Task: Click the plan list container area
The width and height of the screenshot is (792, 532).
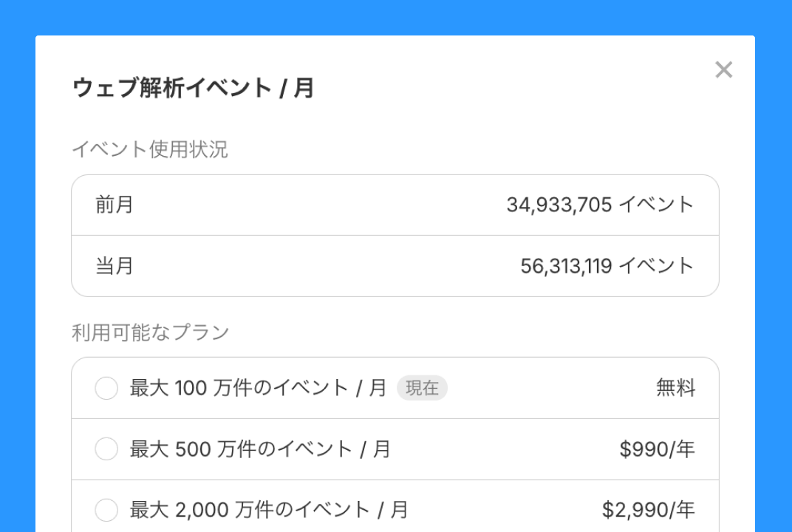Action: 396,449
